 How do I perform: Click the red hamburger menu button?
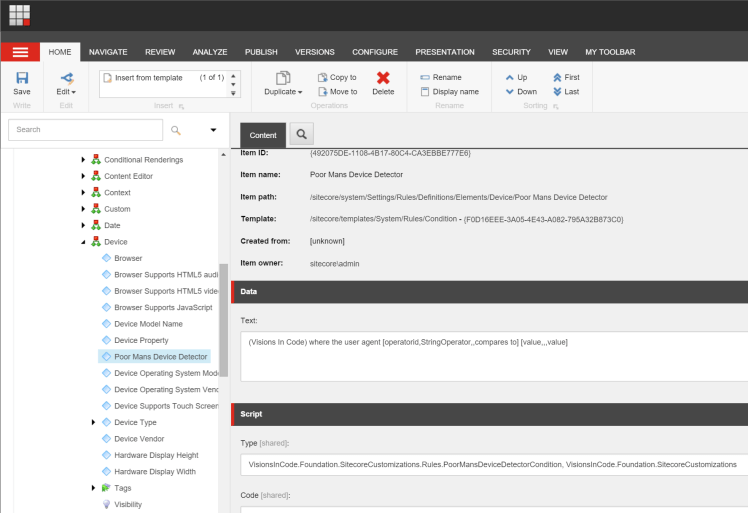click(x=20, y=52)
